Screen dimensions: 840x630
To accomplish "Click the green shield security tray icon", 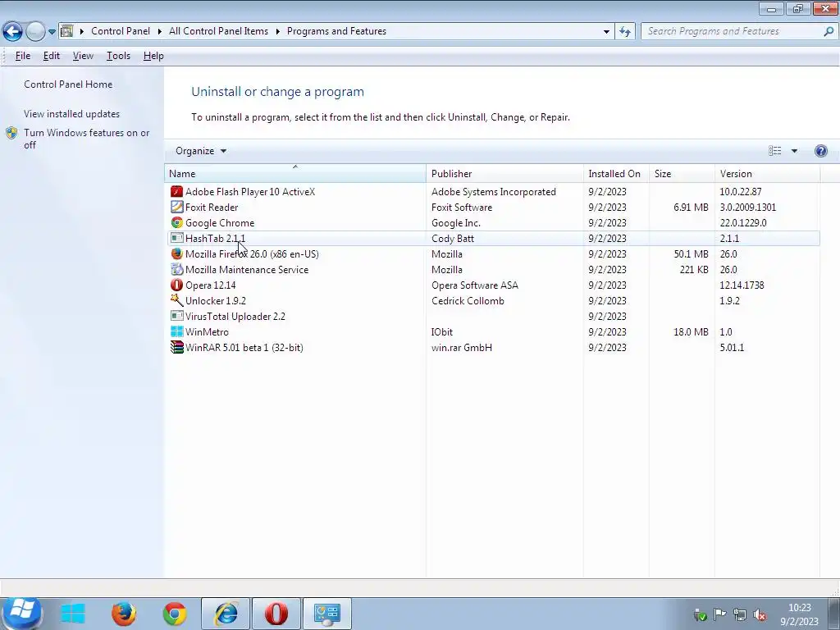I will [700, 615].
